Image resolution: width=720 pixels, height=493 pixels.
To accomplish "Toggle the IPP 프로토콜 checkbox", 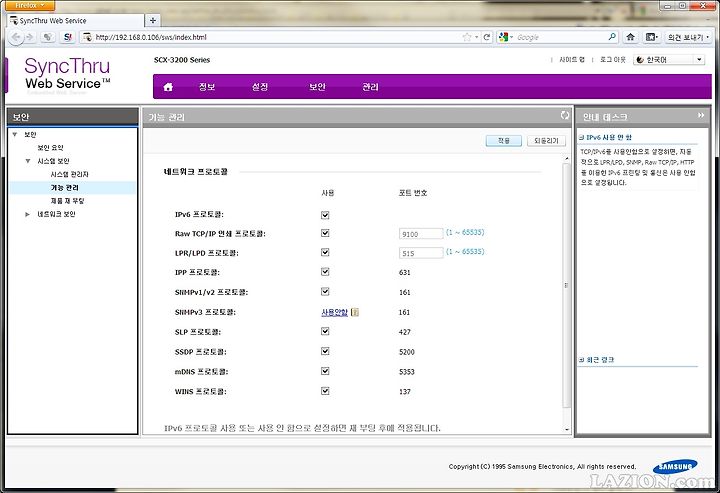I will coord(325,272).
